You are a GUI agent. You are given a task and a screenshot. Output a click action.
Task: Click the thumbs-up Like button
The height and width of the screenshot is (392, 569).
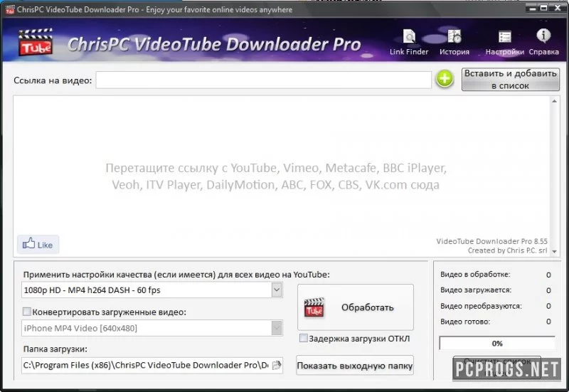(38, 244)
